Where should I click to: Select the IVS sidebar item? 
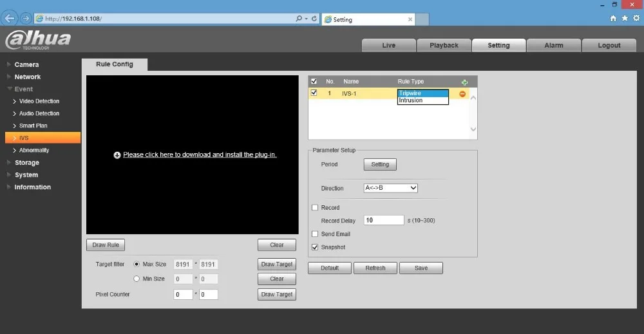[x=43, y=138]
